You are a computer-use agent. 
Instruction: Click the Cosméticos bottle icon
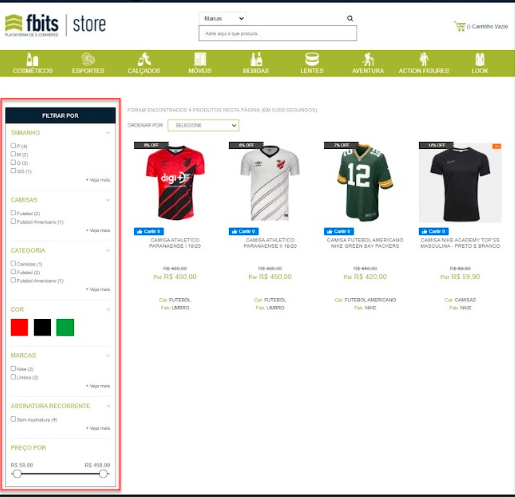coord(32,59)
